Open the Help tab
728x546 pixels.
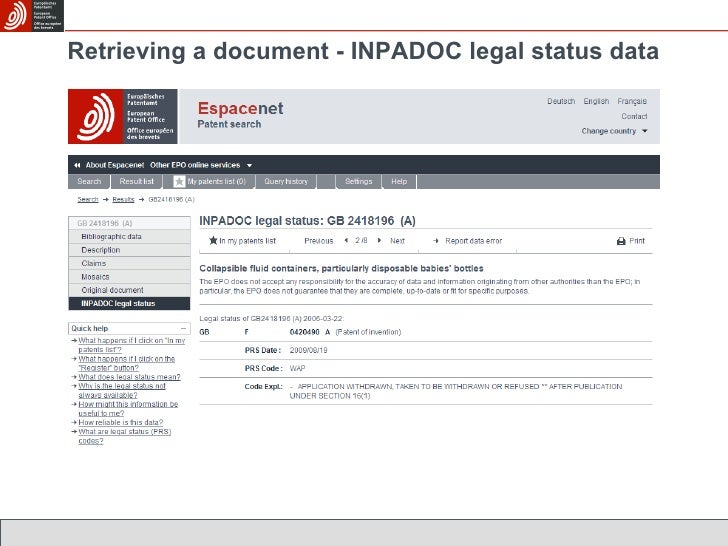click(399, 182)
